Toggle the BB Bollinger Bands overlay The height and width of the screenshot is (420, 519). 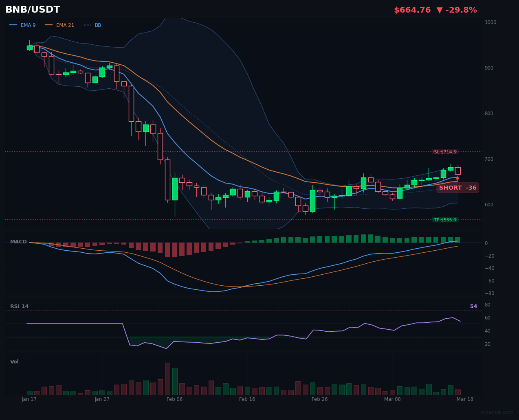[x=98, y=25]
